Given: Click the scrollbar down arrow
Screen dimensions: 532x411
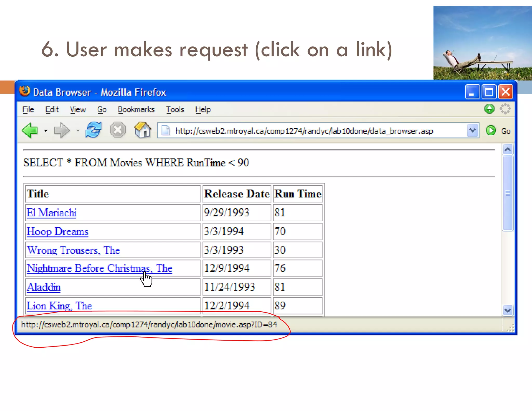Looking at the screenshot, I should [x=508, y=310].
